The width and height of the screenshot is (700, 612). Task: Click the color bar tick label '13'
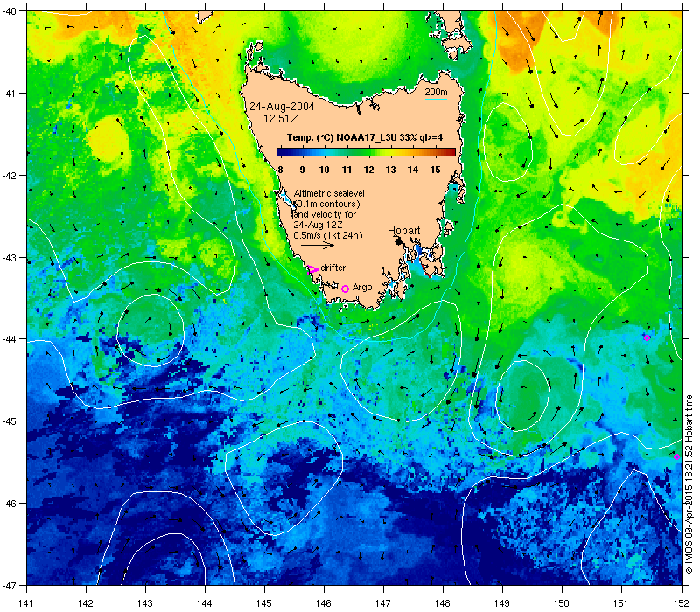[390, 170]
